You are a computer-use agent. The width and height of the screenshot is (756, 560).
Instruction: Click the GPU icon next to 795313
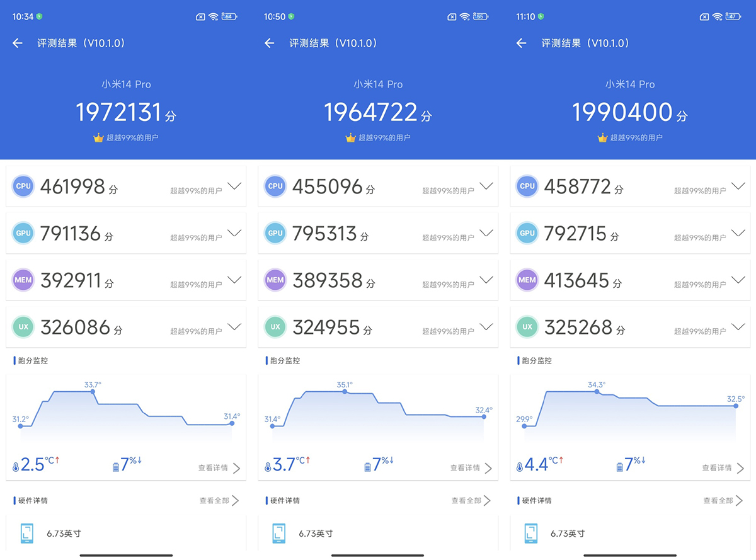[275, 233]
